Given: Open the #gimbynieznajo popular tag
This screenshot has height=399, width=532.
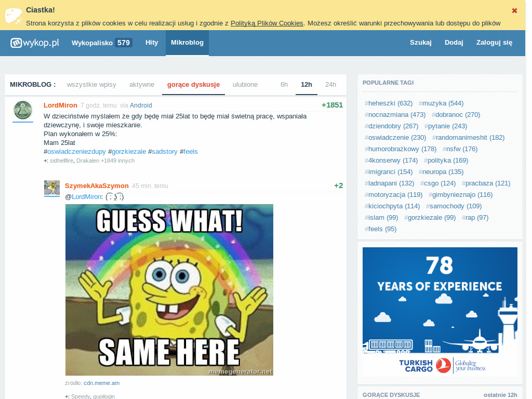Looking at the screenshot, I should coord(460,195).
